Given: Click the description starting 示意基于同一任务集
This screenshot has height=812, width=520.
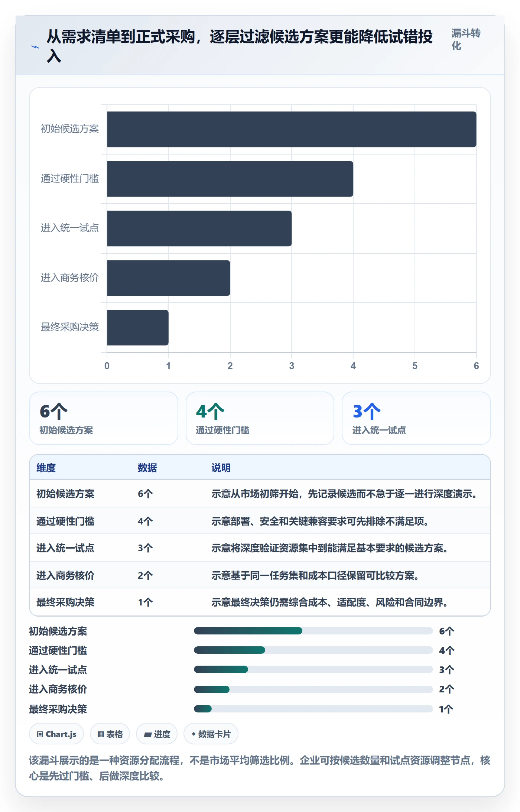Looking at the screenshot, I should pos(316,575).
